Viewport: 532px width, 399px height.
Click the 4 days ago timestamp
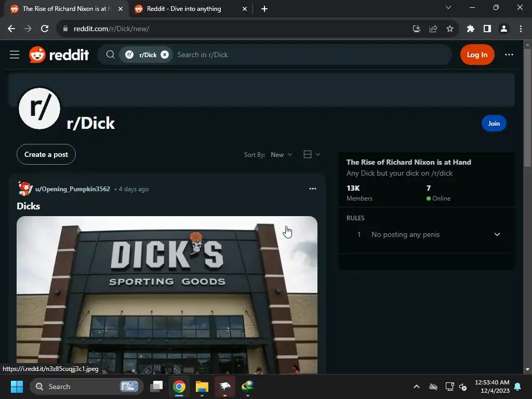coord(134,189)
